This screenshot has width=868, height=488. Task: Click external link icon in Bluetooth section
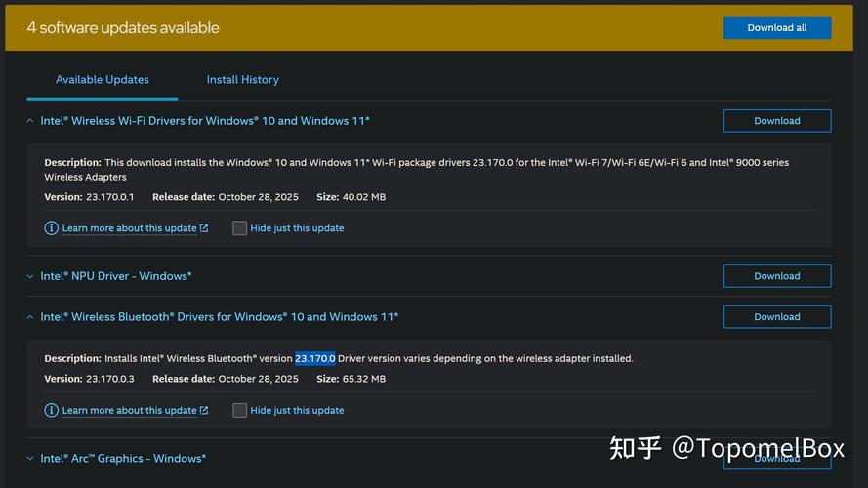coord(204,410)
